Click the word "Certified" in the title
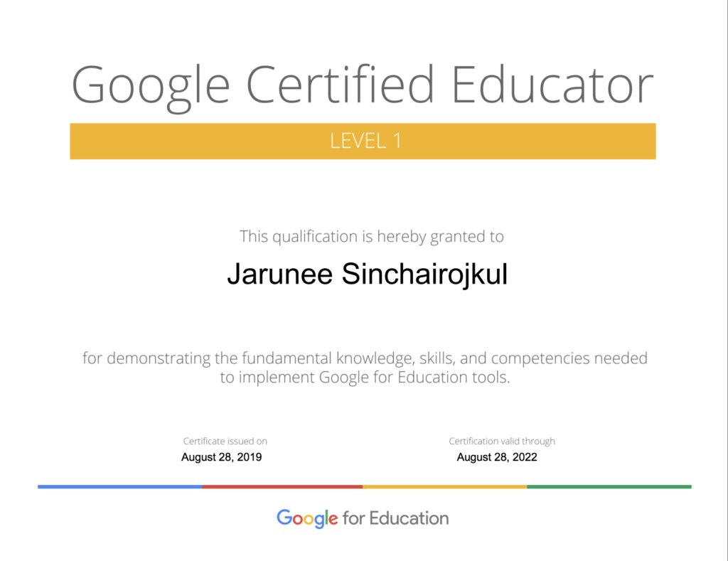This screenshot has height=561, width=728. click(341, 84)
